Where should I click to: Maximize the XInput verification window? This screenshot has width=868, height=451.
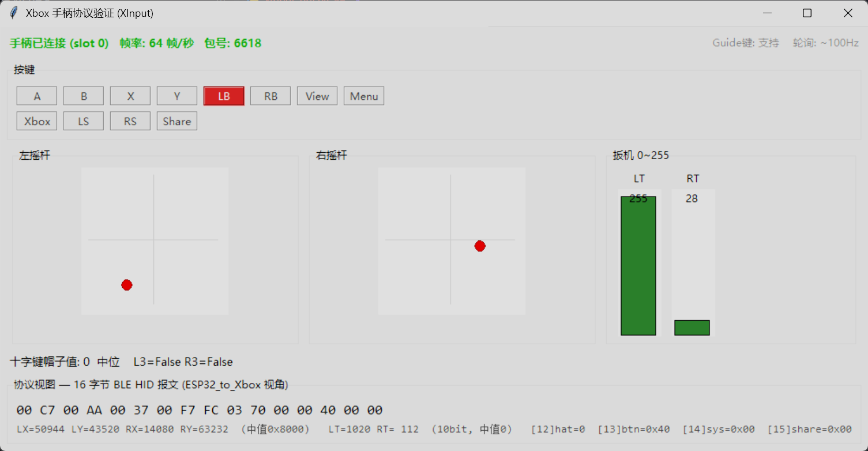807,13
